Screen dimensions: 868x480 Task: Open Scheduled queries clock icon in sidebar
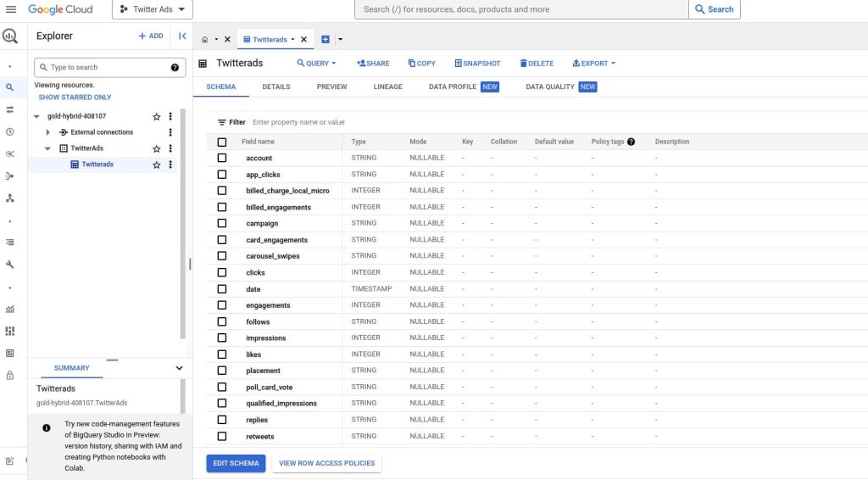point(10,131)
